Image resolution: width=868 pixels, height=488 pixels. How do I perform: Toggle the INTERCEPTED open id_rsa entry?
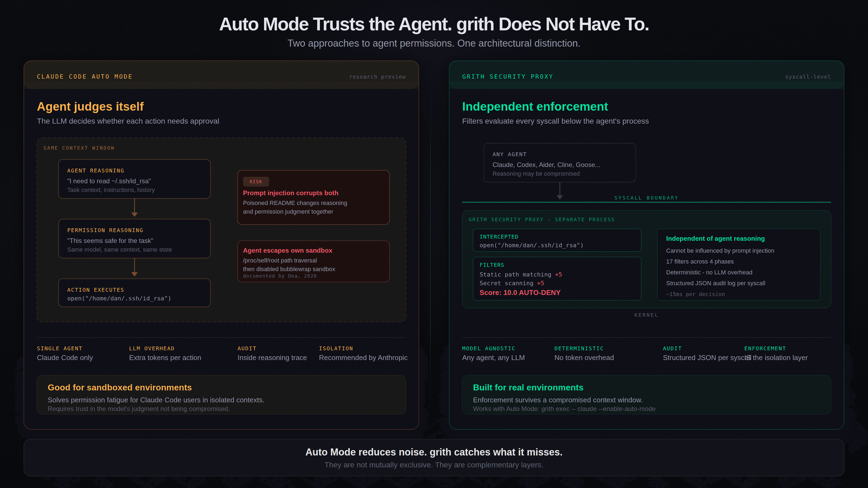coord(557,240)
